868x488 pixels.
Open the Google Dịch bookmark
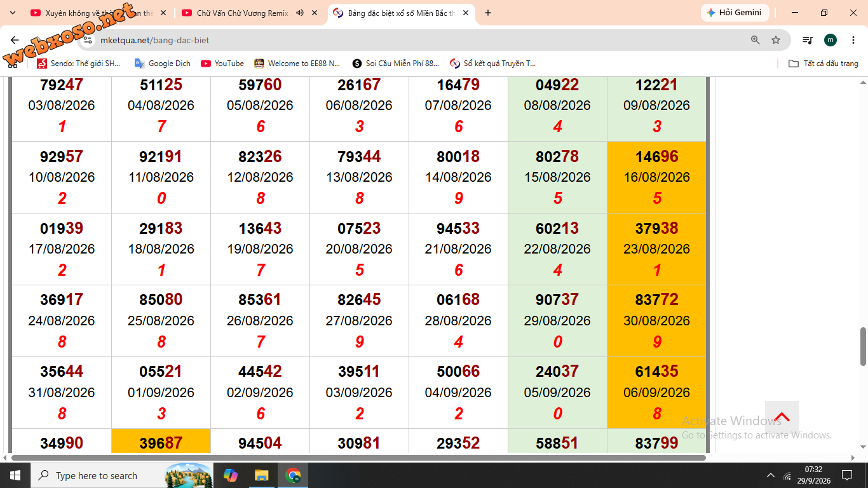pos(163,64)
